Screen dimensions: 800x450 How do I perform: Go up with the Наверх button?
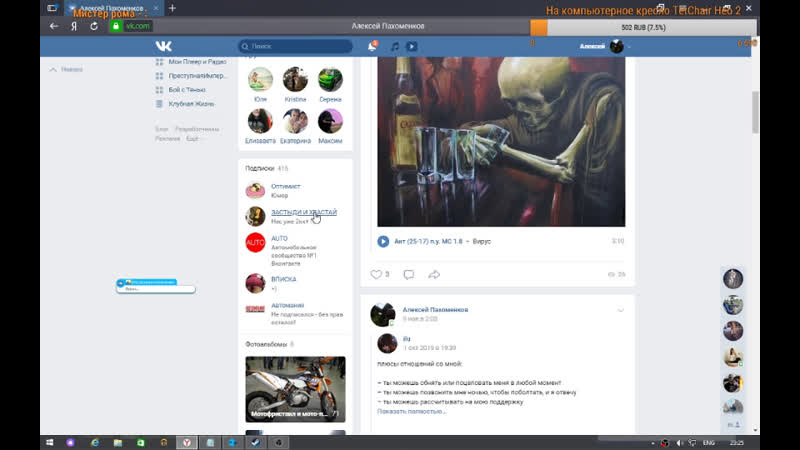click(x=66, y=69)
